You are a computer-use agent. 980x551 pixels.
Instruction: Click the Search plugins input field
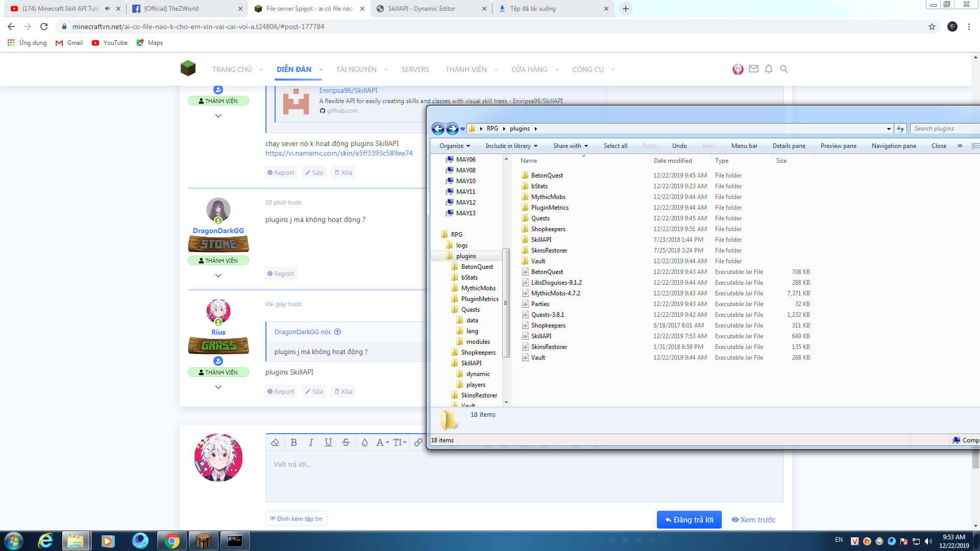point(944,129)
